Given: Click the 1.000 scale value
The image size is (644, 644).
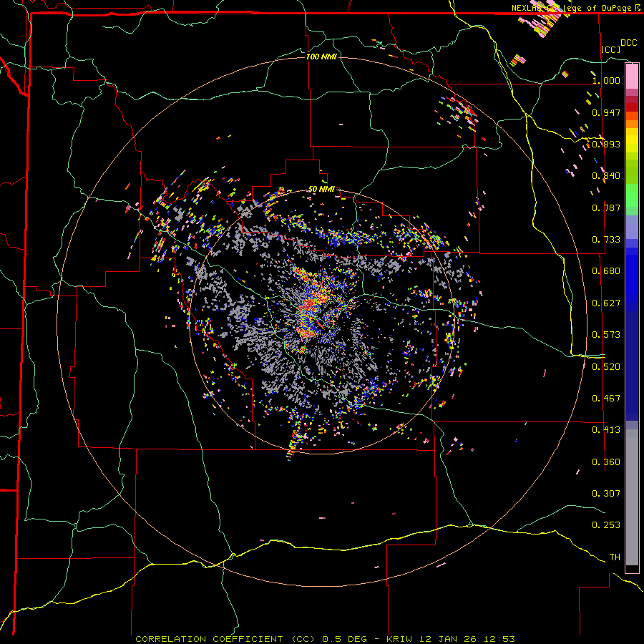Looking at the screenshot, I should (606, 80).
